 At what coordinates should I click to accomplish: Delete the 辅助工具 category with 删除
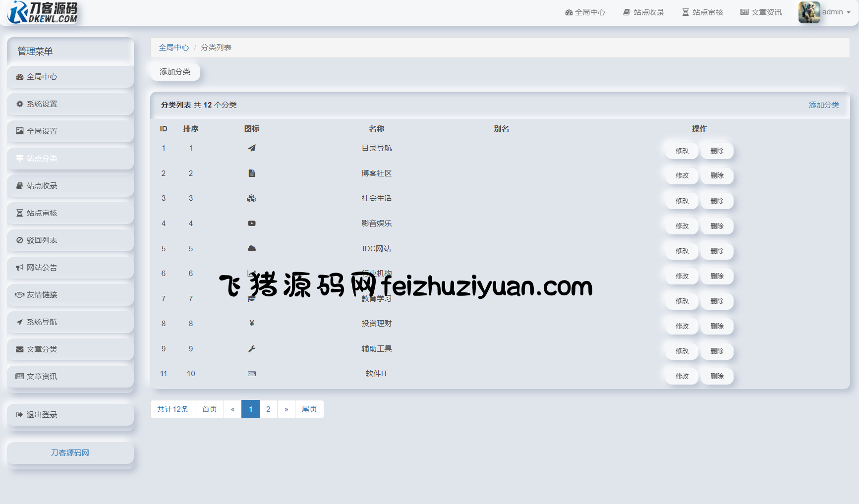pyautogui.click(x=717, y=351)
